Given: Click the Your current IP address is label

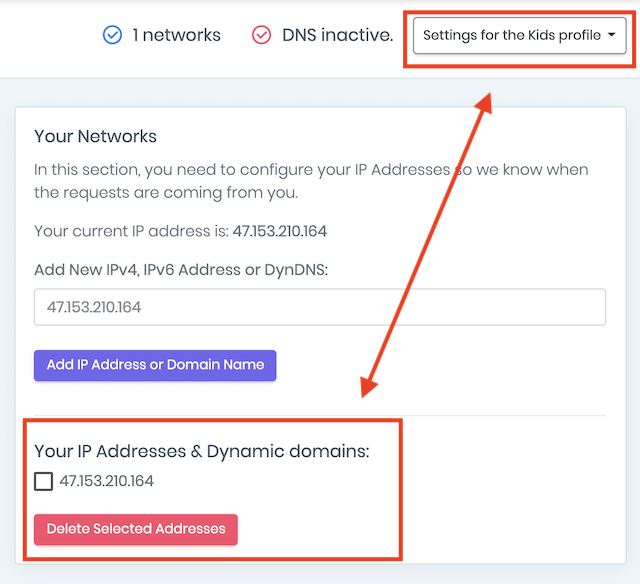Looking at the screenshot, I should click(x=131, y=231).
